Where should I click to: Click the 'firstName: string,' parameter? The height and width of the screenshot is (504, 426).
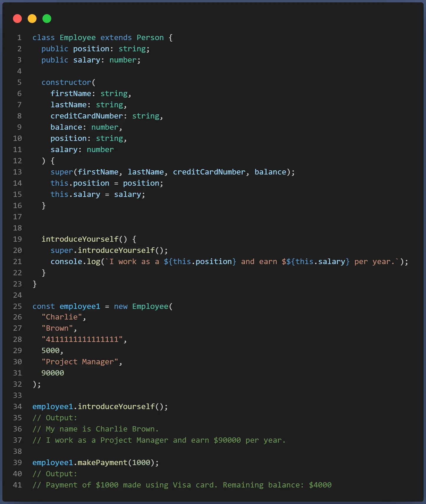pyautogui.click(x=91, y=94)
